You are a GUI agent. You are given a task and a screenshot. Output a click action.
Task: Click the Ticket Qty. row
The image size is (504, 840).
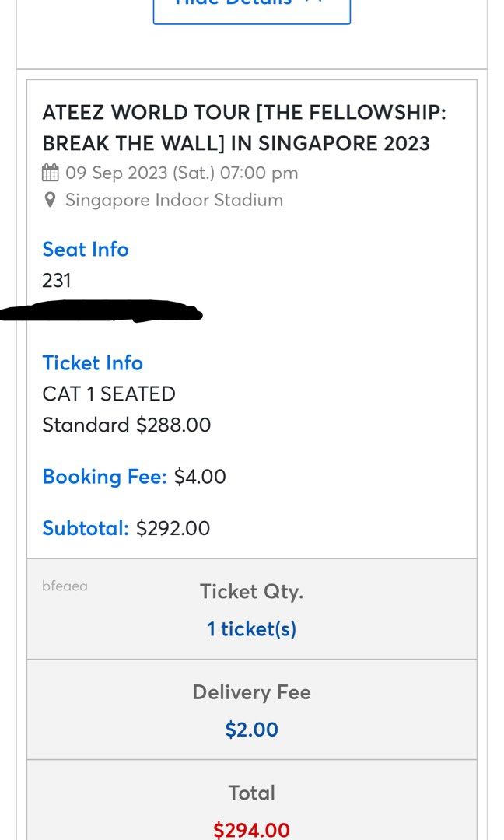[x=251, y=591]
